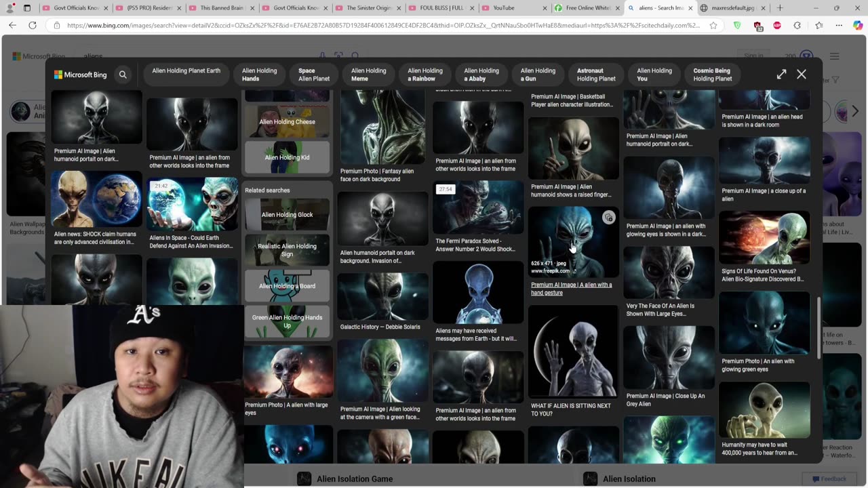Open the 'Premium Photo | An alien with glowing green eyes' thumbnail
The height and width of the screenshot is (488, 868).
click(764, 323)
